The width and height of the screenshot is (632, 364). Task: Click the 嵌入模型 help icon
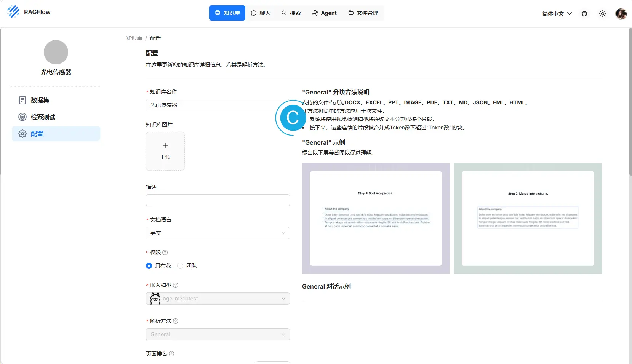click(176, 285)
